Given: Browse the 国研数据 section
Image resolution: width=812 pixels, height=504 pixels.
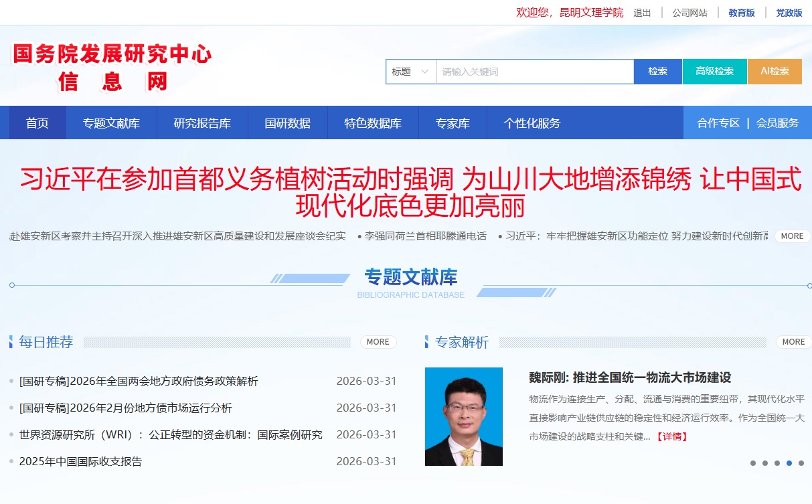Looking at the screenshot, I should click(287, 123).
